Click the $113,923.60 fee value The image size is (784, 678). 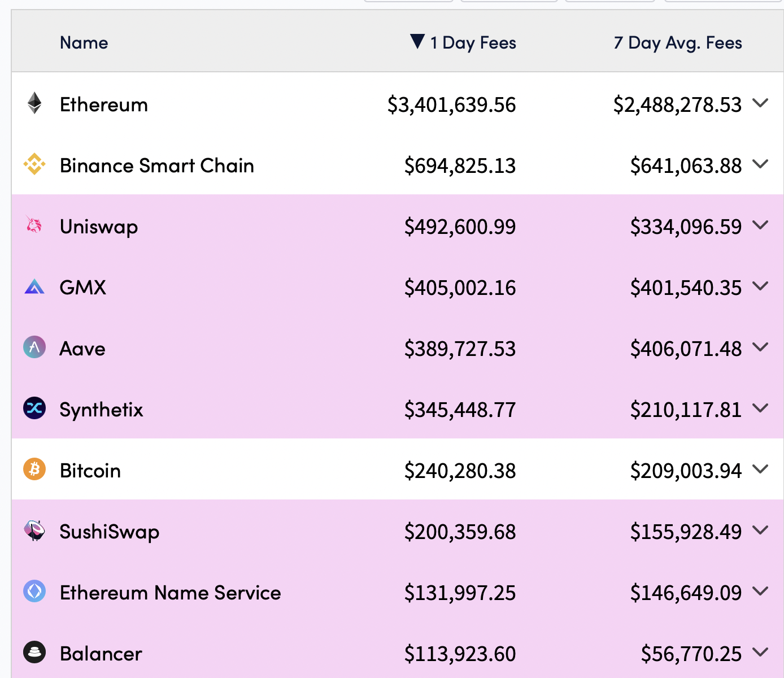460,654
